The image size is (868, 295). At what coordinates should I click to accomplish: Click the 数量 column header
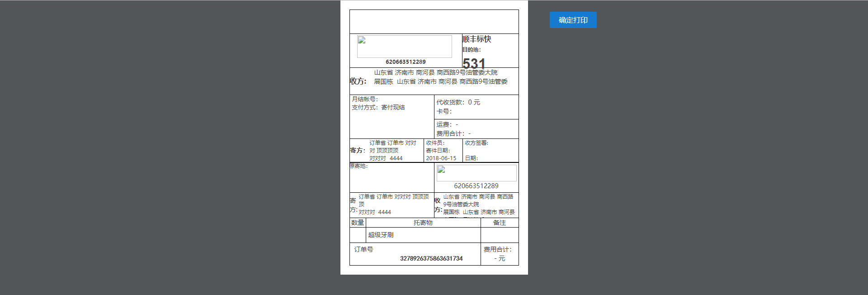(x=358, y=223)
